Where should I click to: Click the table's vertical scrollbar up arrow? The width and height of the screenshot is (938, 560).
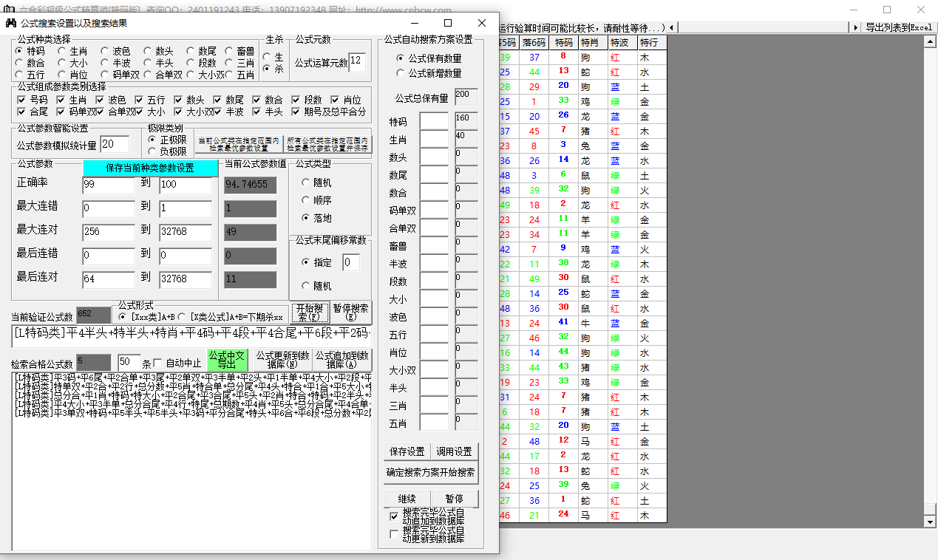pos(931,42)
